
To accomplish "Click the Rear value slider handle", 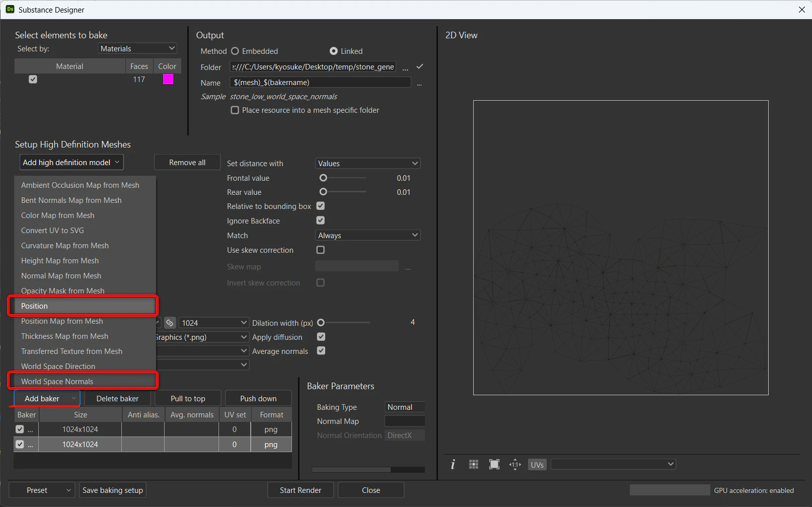I will click(x=323, y=192).
